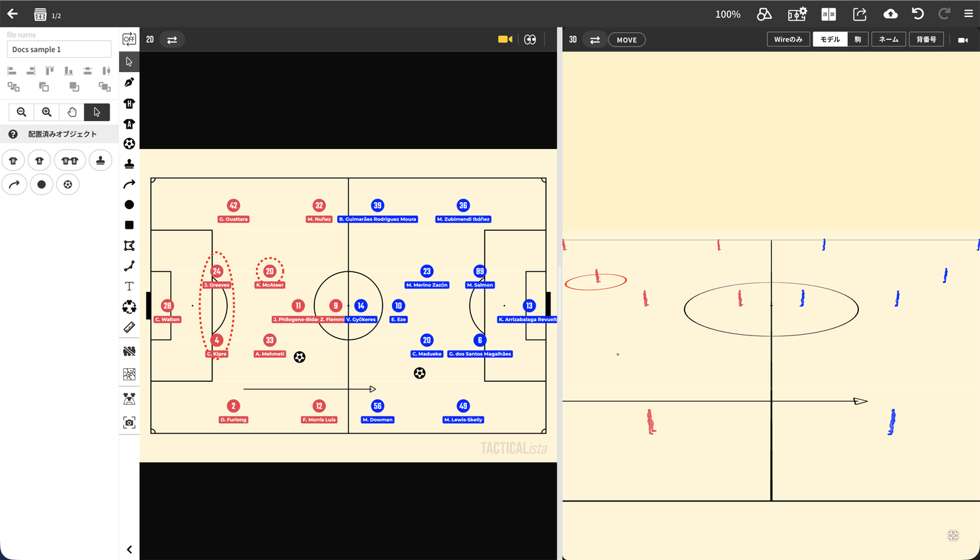Select the away team jersey tool

129,123
